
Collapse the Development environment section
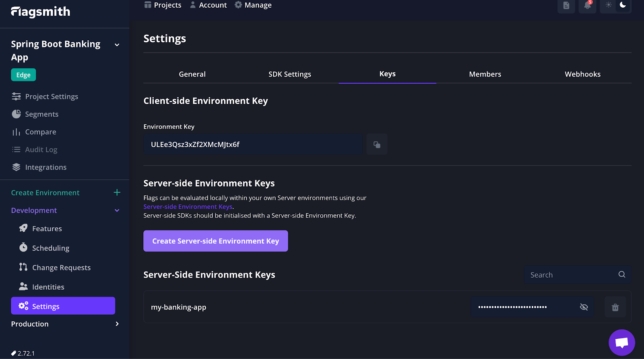(x=117, y=210)
